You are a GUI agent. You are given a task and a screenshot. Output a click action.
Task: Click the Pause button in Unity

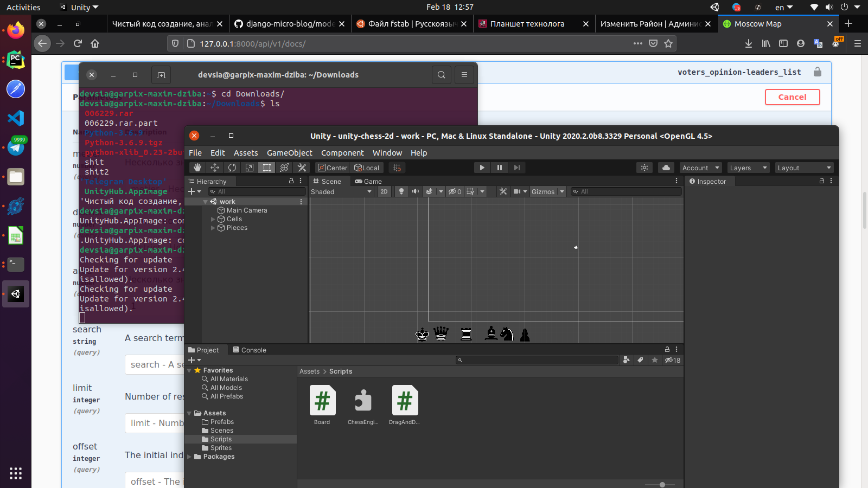(x=499, y=168)
